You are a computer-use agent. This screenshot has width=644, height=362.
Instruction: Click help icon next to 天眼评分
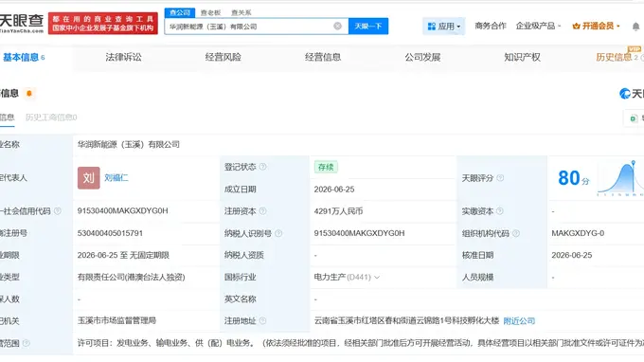pyautogui.click(x=500, y=178)
